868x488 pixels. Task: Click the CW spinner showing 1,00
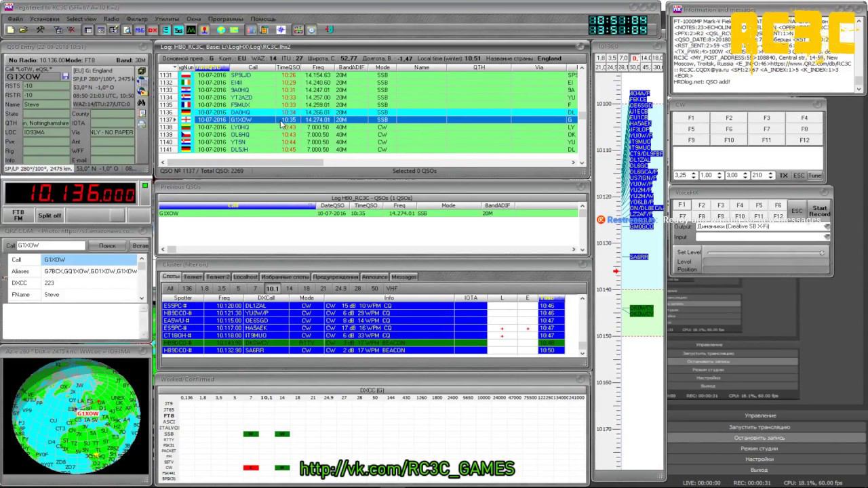click(710, 176)
